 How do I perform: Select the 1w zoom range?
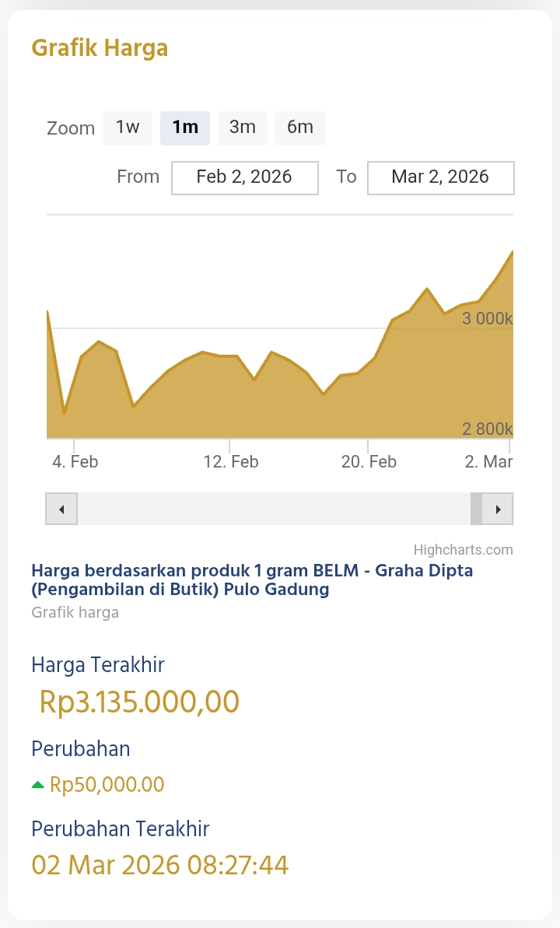(x=128, y=128)
